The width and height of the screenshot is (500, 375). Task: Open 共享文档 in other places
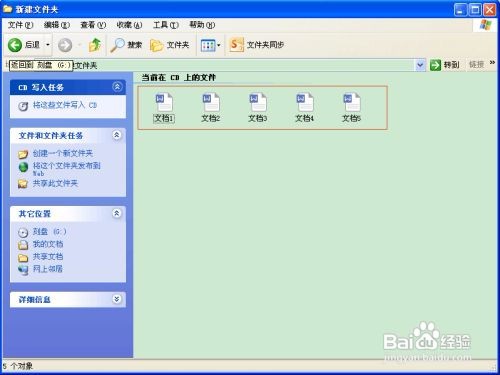pos(48,257)
